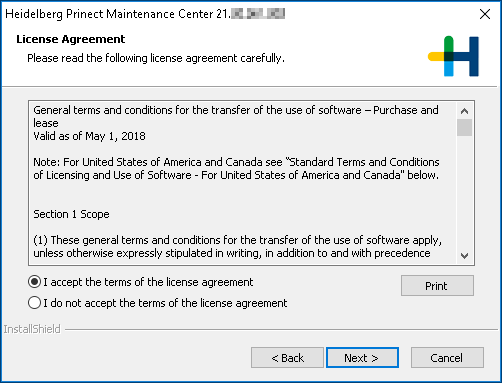
Task: Click the Valid as of May 1, 2018 line
Action: pyautogui.click(x=89, y=136)
